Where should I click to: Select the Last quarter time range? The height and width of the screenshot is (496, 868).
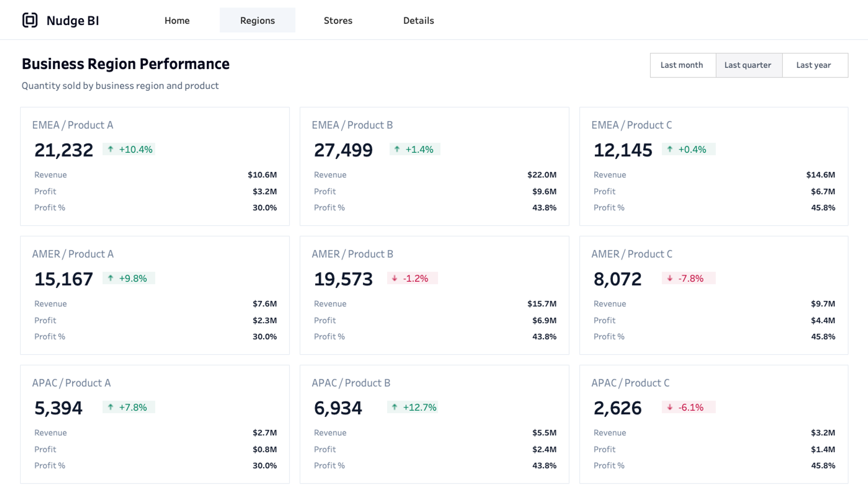click(x=747, y=65)
